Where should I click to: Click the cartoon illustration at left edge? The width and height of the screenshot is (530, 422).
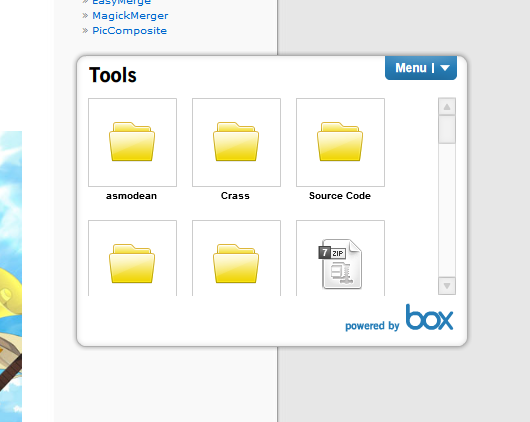point(11,276)
